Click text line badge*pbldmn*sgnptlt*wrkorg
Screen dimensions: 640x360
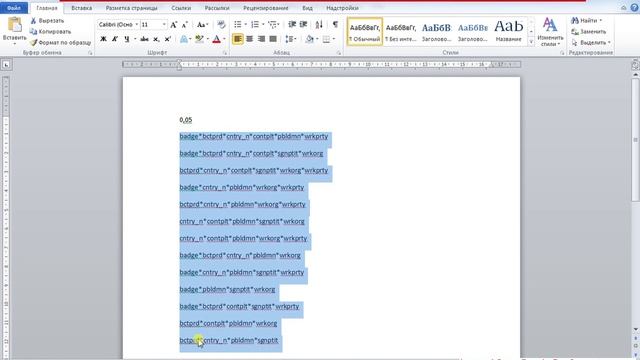coord(227,289)
